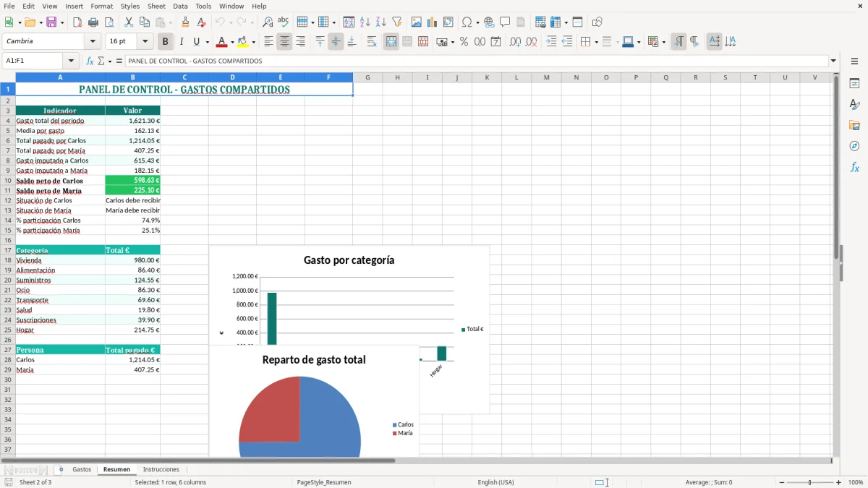868x488 pixels.
Task: Toggle Wrap Text
Action: (372, 42)
